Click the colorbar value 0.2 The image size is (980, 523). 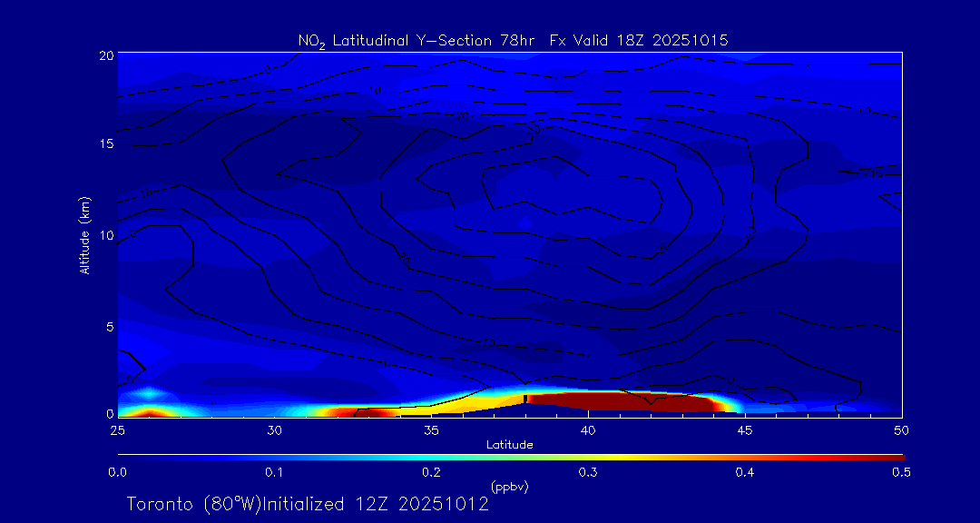click(x=431, y=472)
